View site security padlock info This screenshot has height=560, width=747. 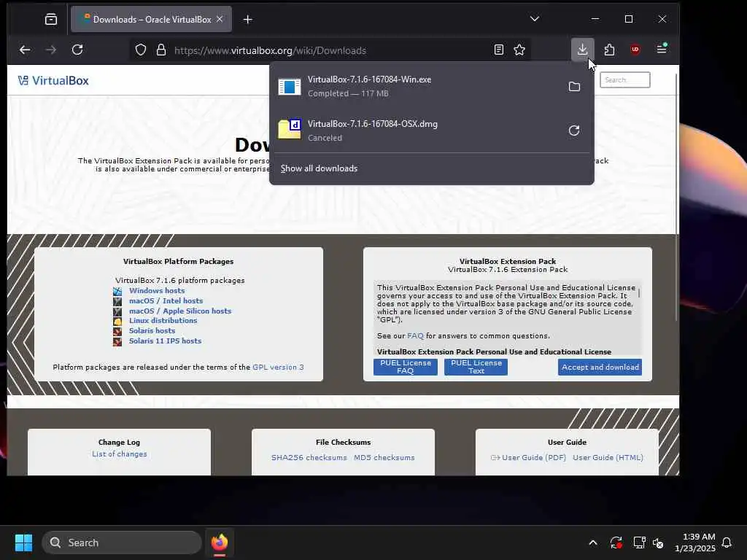point(161,50)
